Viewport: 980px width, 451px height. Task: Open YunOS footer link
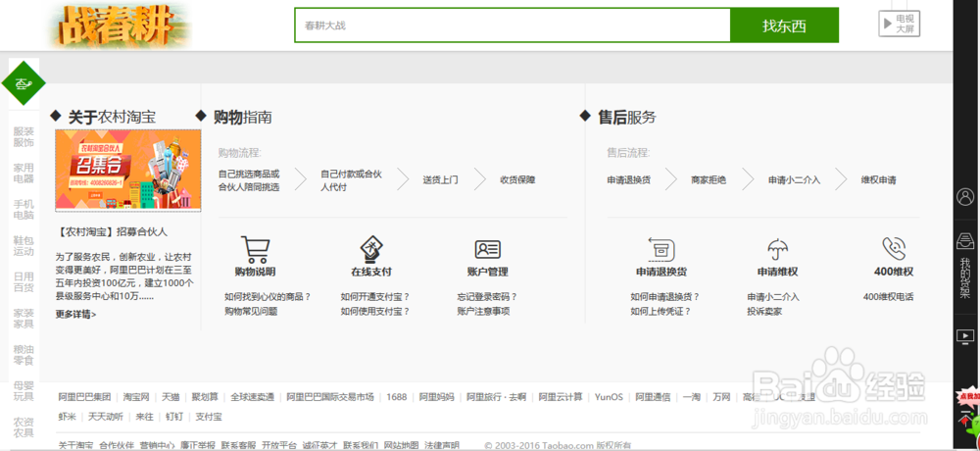pos(609,397)
